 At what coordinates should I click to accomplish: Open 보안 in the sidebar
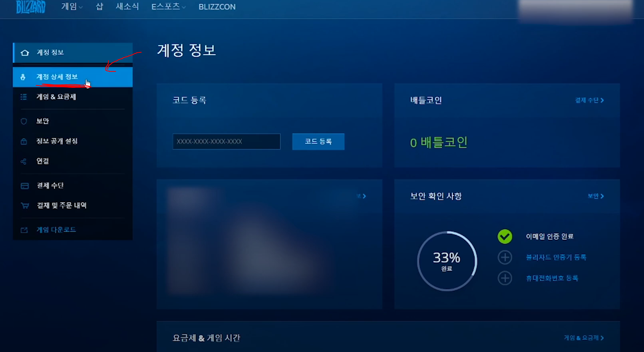tap(73, 121)
